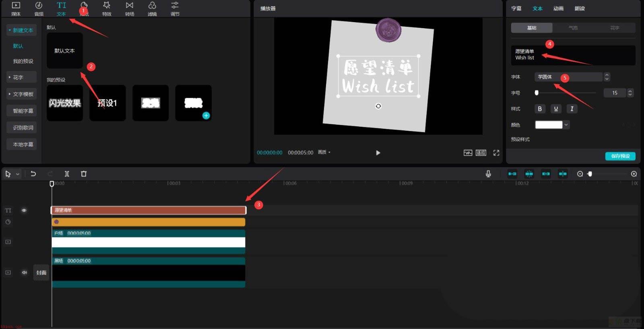This screenshot has height=329, width=644.
Task: Click the 保存预设 button
Action: 620,156
